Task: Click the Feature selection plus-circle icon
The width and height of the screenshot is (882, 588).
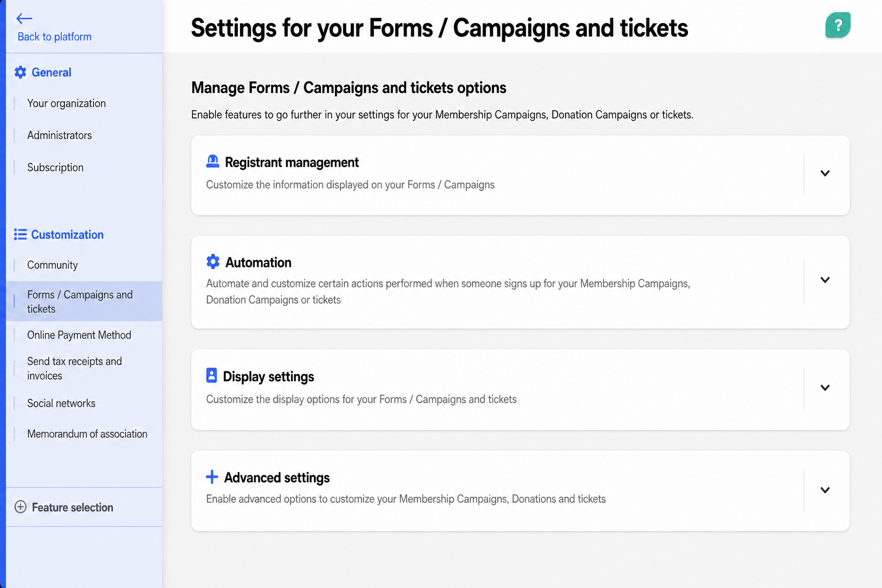Action: point(21,506)
